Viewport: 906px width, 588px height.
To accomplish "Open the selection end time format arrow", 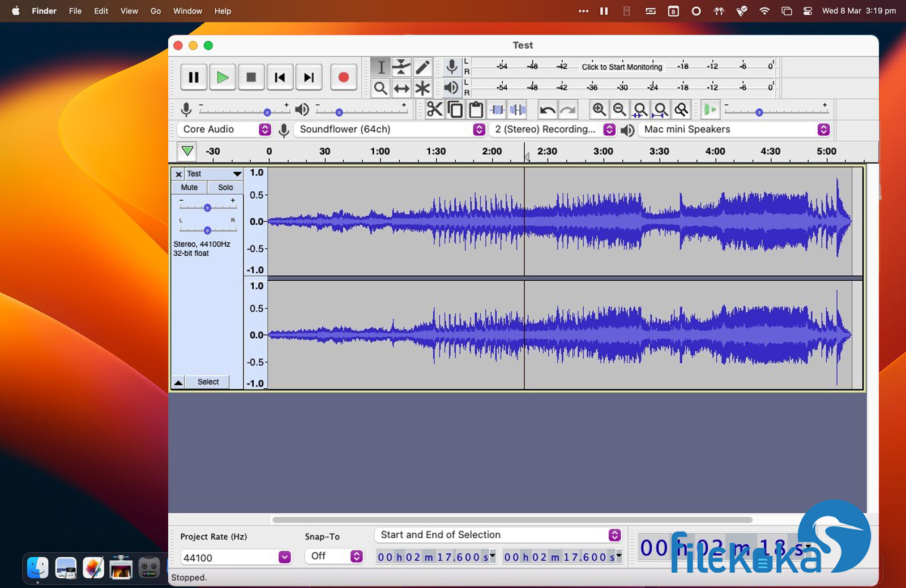I will click(x=619, y=556).
